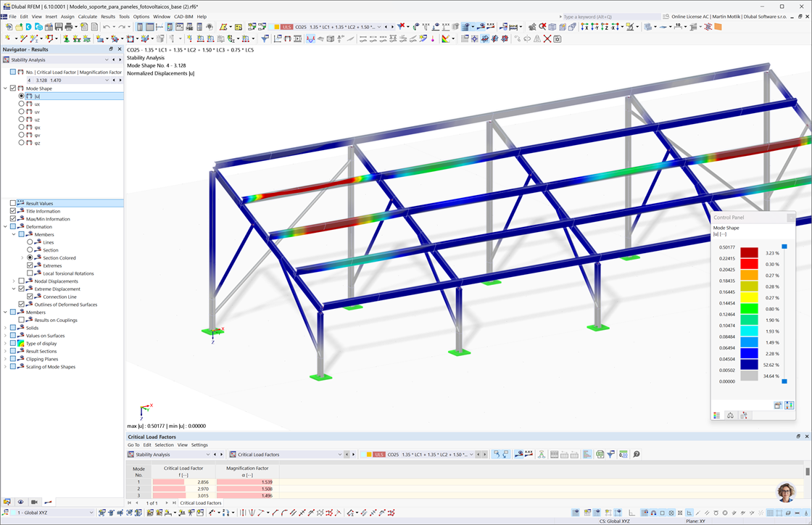Open the color scale options in Control Panel
The height and width of the screenshot is (525, 812).
789,405
